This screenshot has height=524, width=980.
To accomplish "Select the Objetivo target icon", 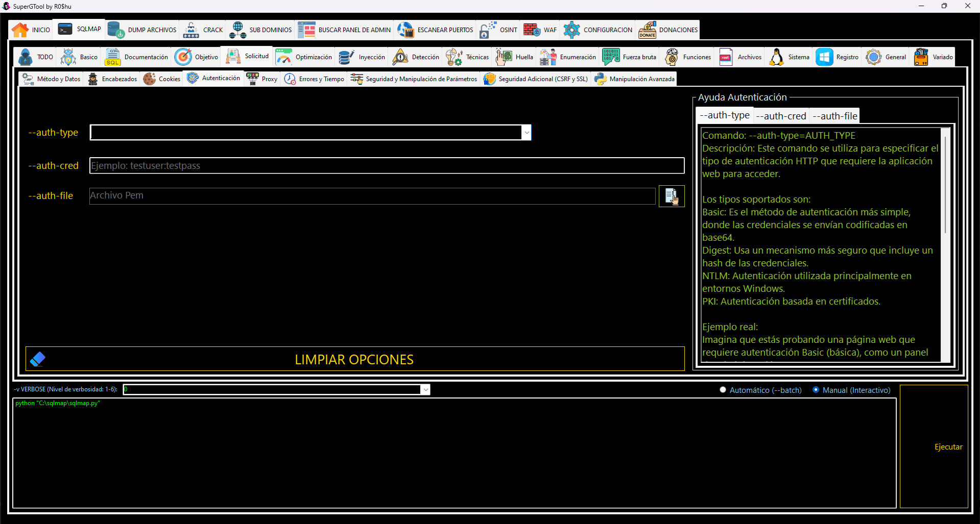I will click(x=183, y=57).
